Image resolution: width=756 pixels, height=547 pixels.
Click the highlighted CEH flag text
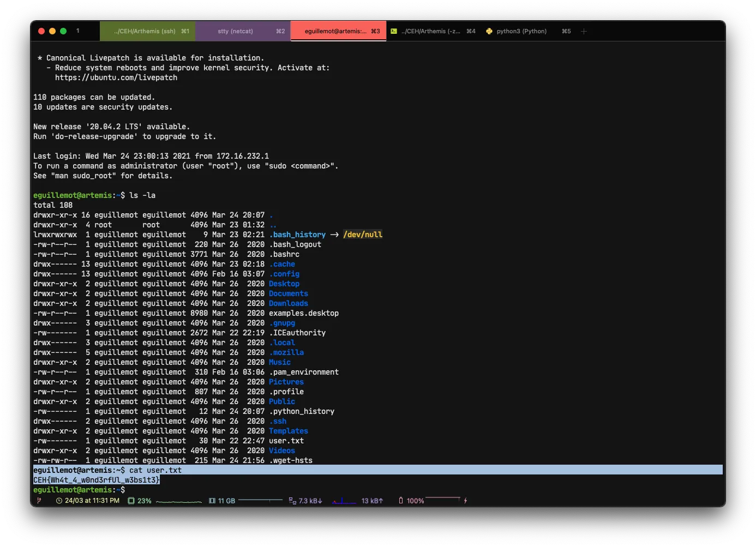(97, 480)
